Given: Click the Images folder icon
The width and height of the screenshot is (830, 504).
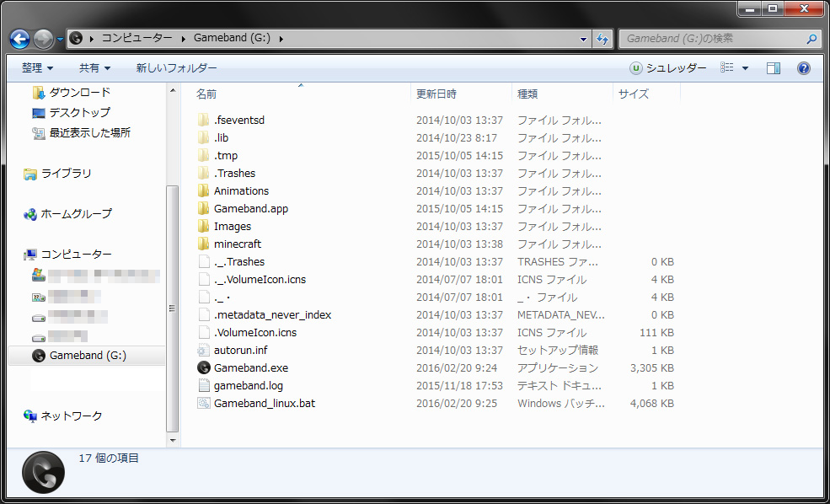Looking at the screenshot, I should [x=203, y=227].
